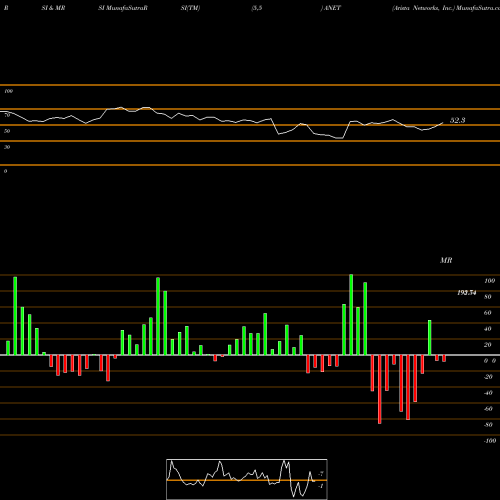This screenshot has width=500, height=500.
Task: Click the SI(TM) header label
Action: point(190,8)
